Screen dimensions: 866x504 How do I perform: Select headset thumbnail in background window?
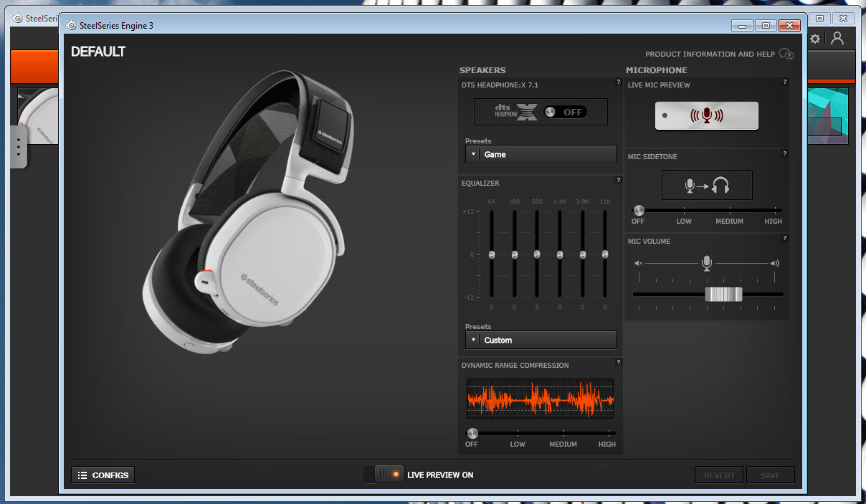coord(38,115)
